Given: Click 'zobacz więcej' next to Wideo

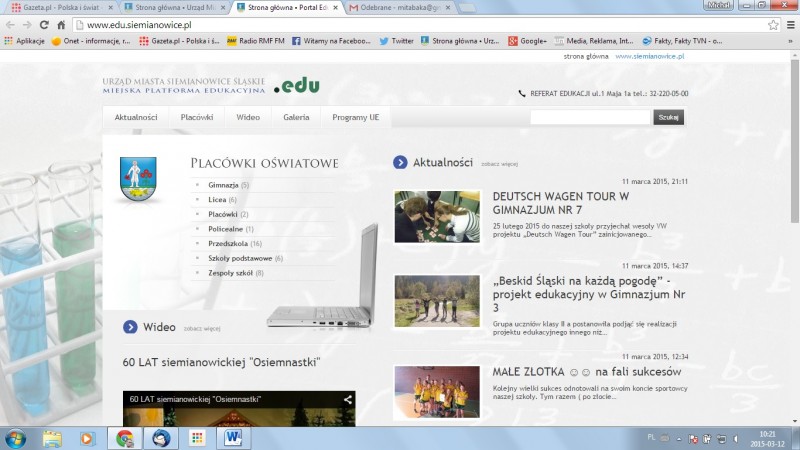Looking at the screenshot, I should tap(202, 328).
